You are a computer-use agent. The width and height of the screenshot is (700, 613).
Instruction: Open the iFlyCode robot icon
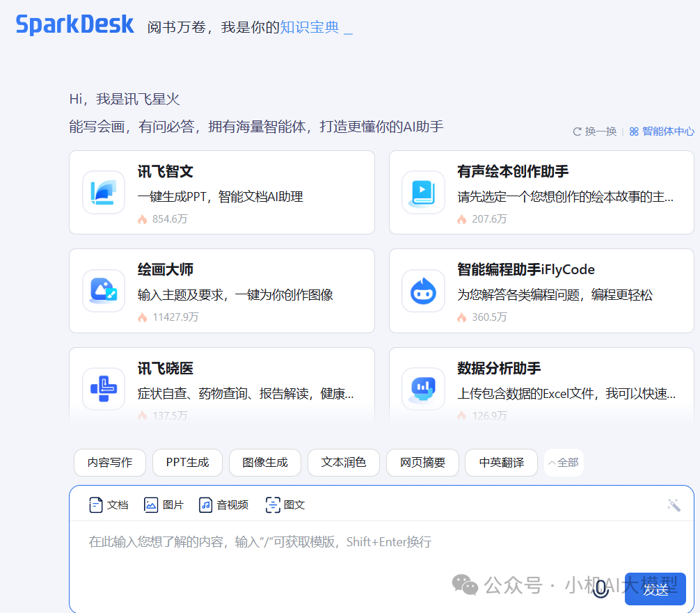tap(423, 291)
